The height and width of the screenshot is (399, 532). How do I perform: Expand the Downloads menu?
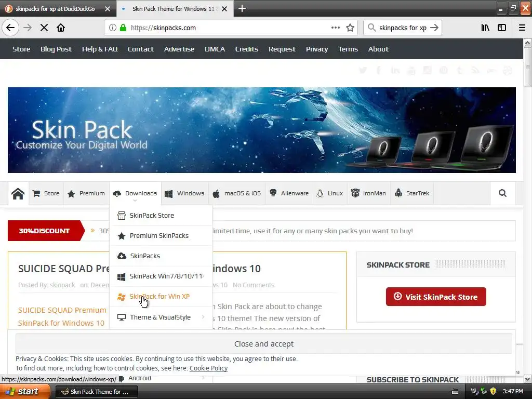(136, 193)
